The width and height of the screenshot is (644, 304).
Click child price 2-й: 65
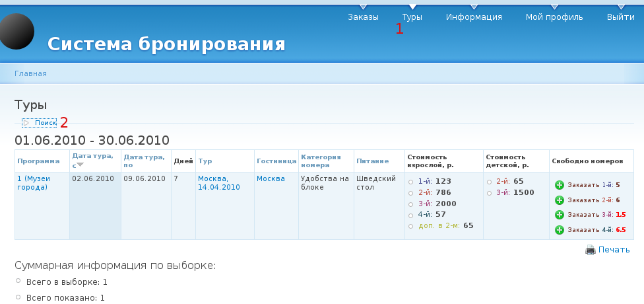509,182
